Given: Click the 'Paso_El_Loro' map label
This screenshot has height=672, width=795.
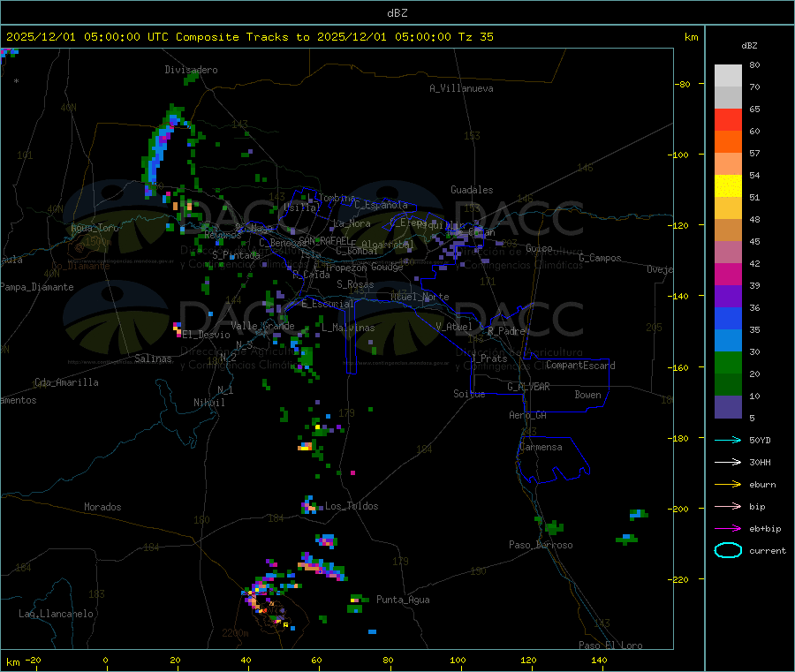Looking at the screenshot, I should click(611, 646).
